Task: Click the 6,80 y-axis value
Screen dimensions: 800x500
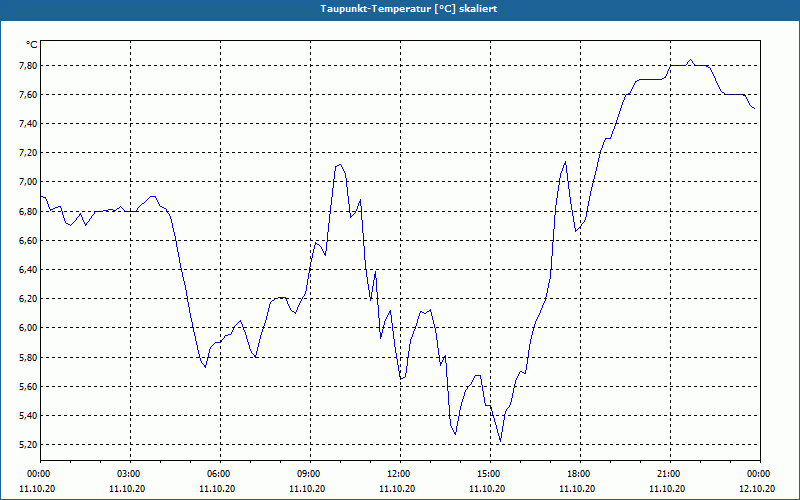Action: [29, 211]
